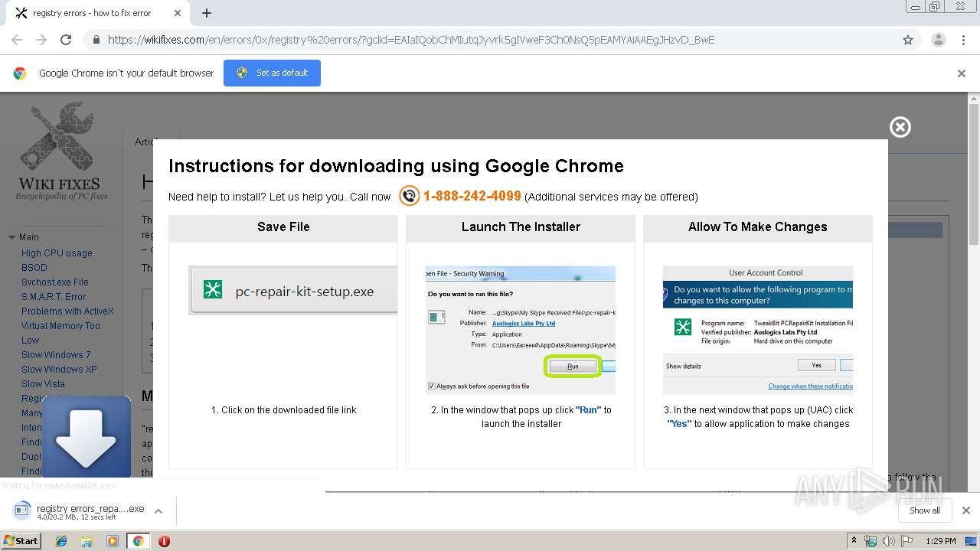Open a new tab with the plus button
The height and width of the screenshot is (551, 980).
pyautogui.click(x=207, y=13)
